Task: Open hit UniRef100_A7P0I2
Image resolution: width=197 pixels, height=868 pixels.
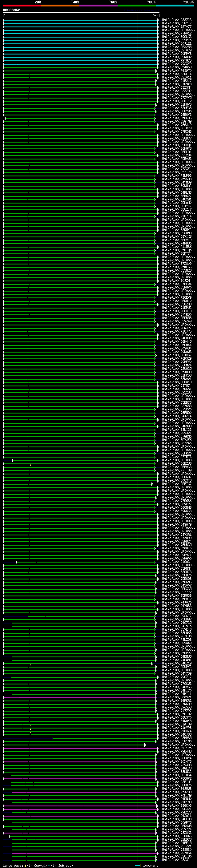Action: pyautogui.click(x=176, y=33)
